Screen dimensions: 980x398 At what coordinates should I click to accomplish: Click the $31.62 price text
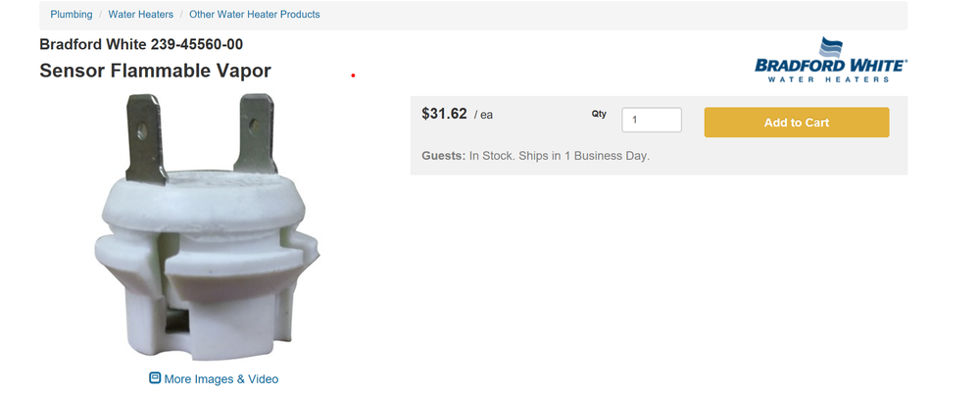pyautogui.click(x=444, y=114)
